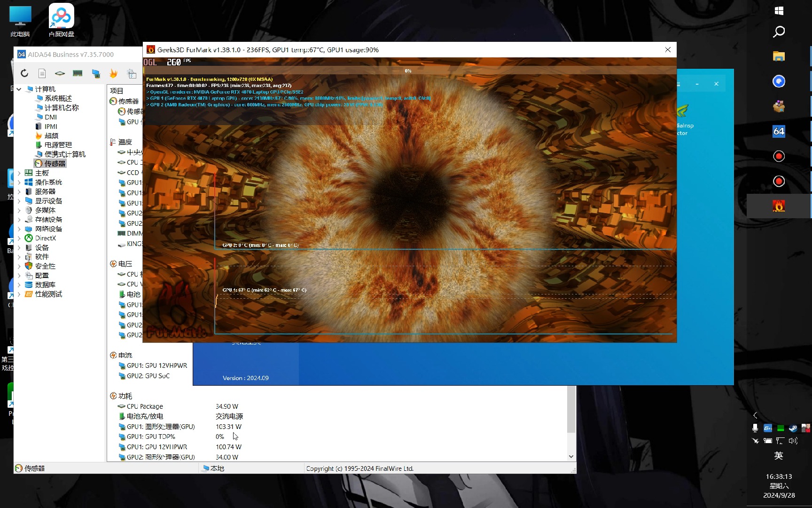The width and height of the screenshot is (812, 508).
Task: Collapse the 计算机 tree node
Action: (19, 89)
